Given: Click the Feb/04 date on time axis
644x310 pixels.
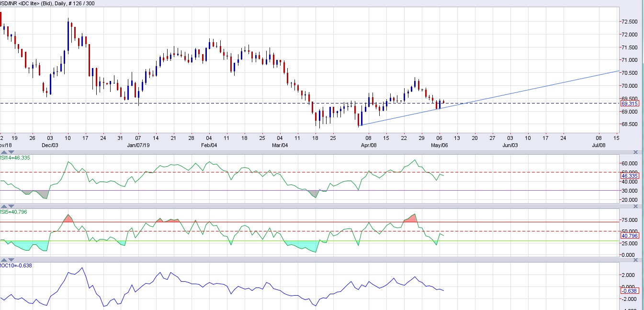Looking at the screenshot, I should pos(208,145).
